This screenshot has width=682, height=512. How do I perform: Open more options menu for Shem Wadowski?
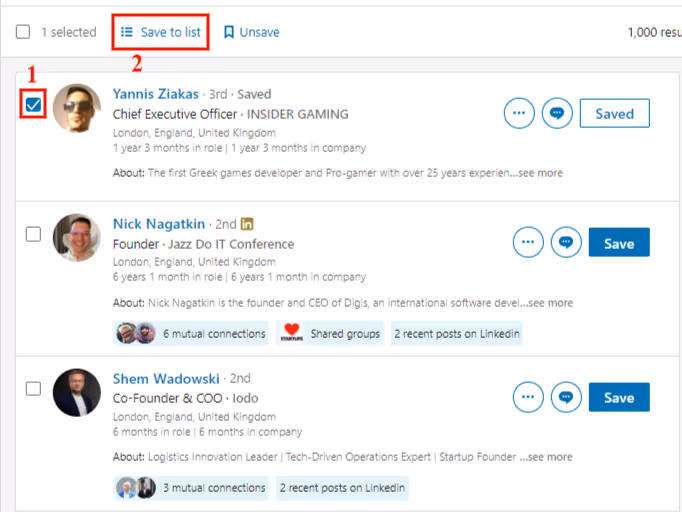pyautogui.click(x=528, y=397)
